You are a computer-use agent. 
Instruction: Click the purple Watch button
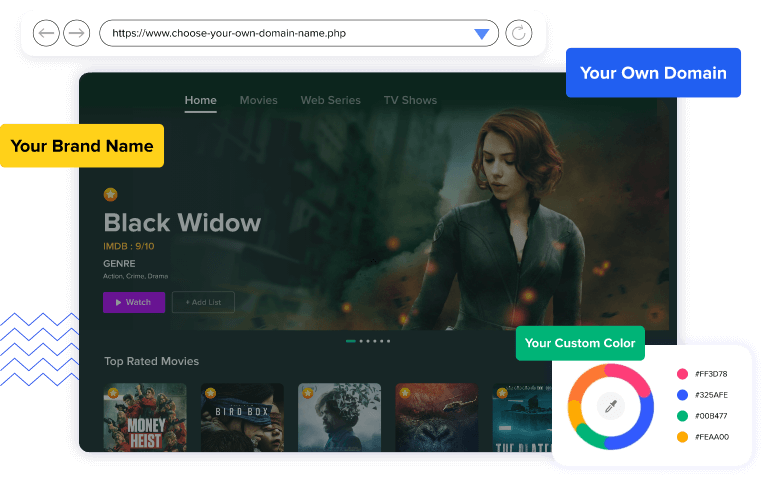[x=134, y=302]
